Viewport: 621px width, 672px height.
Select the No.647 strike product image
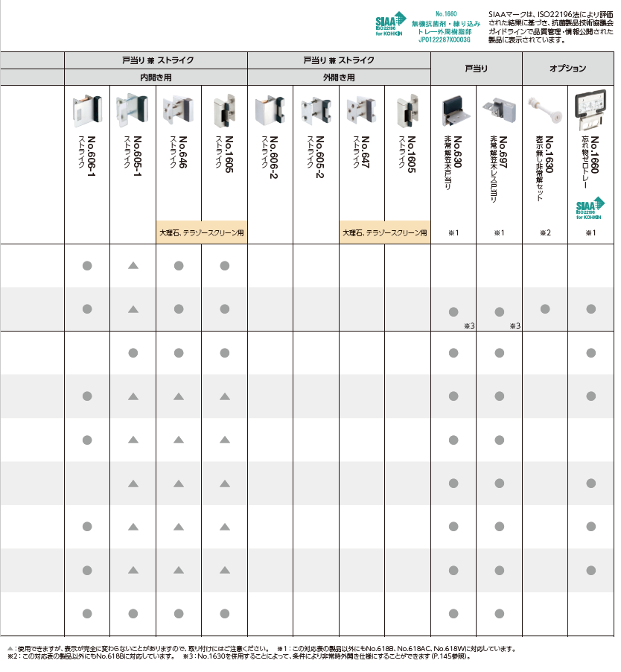[x=361, y=109]
